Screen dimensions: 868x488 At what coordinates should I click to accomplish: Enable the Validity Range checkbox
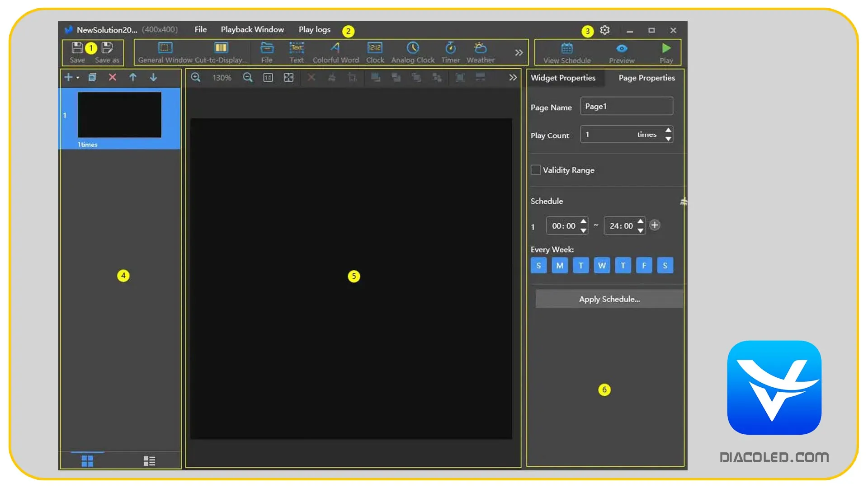[536, 170]
